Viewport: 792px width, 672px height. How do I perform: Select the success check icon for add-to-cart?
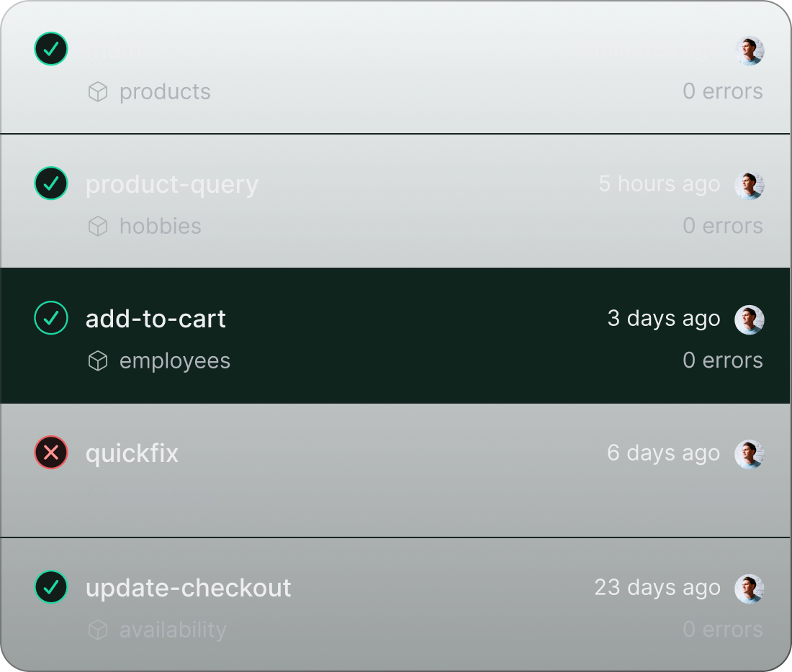[50, 318]
